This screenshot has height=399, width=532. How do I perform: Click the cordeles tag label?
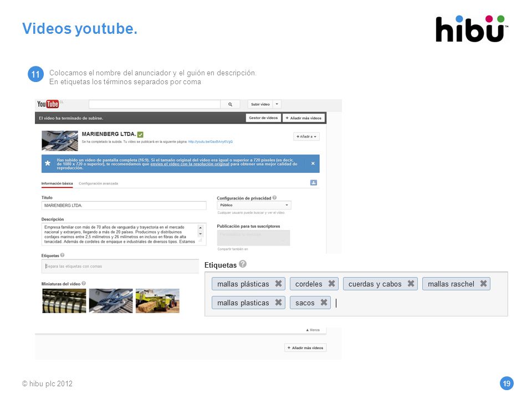point(309,284)
